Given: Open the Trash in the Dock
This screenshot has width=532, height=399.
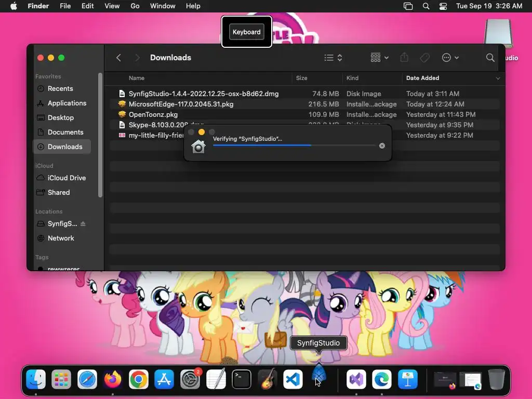Looking at the screenshot, I should coord(496,379).
